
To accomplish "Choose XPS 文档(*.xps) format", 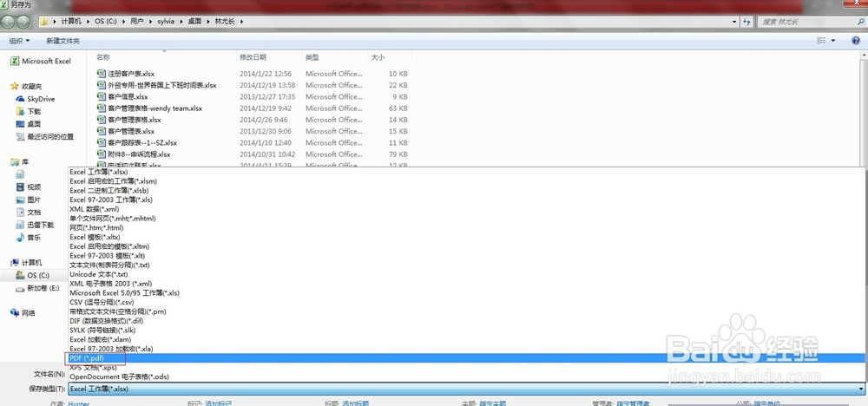I will tap(466, 367).
